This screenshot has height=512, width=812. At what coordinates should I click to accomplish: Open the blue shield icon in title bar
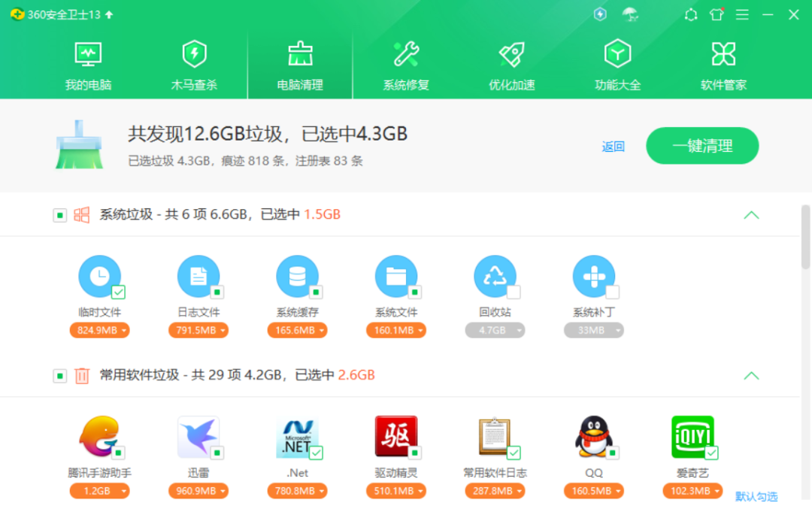600,14
